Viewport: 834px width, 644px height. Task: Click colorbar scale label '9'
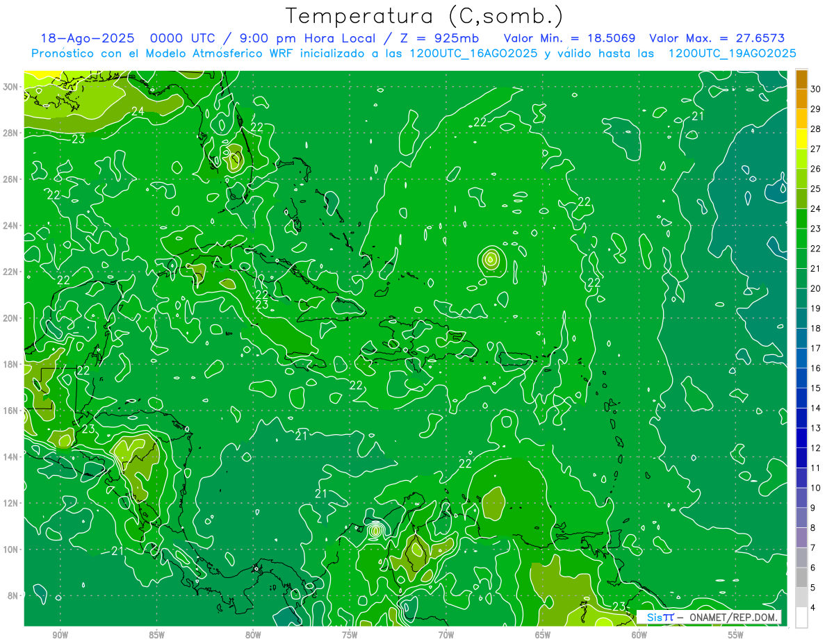[x=813, y=508]
